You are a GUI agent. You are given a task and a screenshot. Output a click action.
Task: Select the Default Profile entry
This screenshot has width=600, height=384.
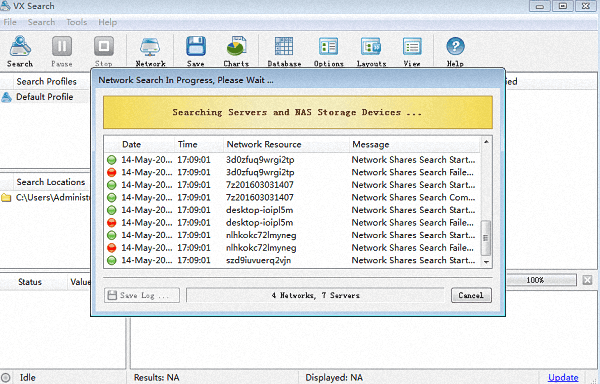pos(44,97)
